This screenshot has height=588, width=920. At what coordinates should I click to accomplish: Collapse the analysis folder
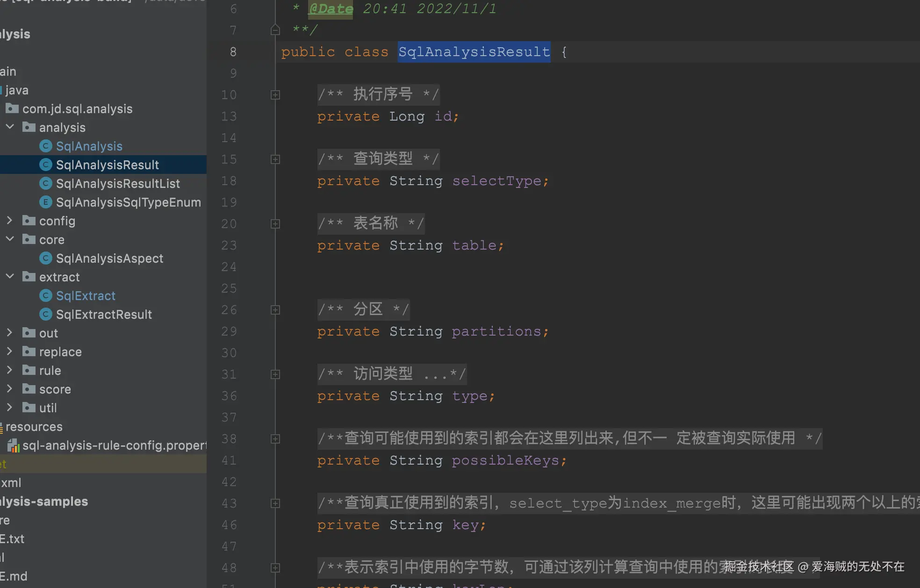click(x=10, y=127)
